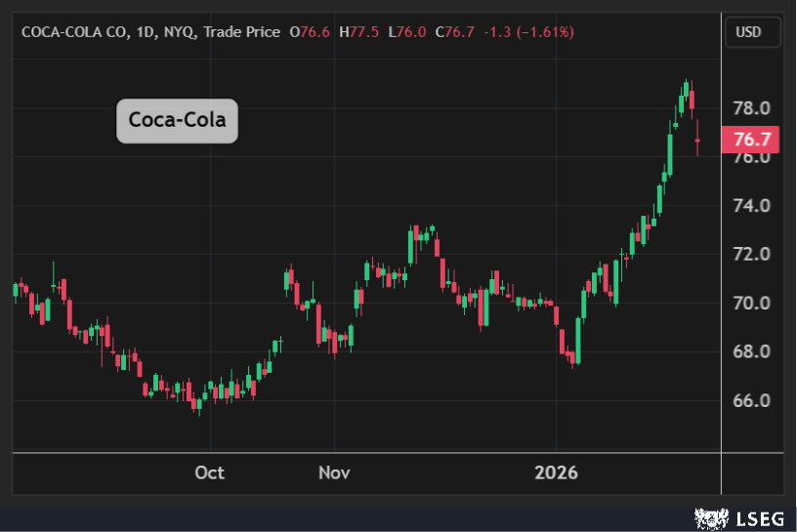
Task: Click the 66.0 price axis label
Action: pyautogui.click(x=752, y=400)
